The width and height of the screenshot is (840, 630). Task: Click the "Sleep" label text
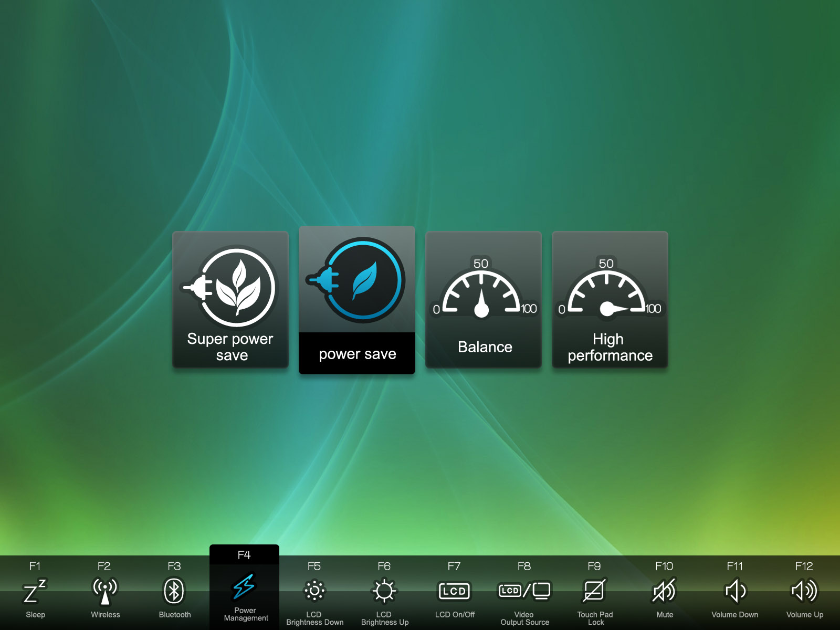(x=35, y=614)
